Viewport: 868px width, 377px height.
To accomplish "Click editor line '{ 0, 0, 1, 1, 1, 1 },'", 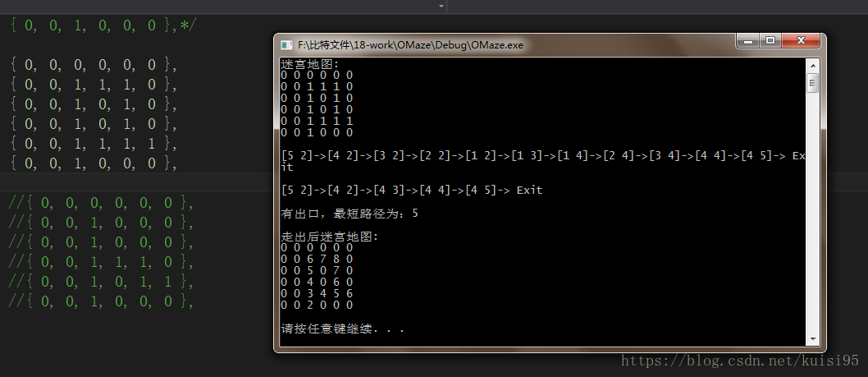I will tap(94, 145).
